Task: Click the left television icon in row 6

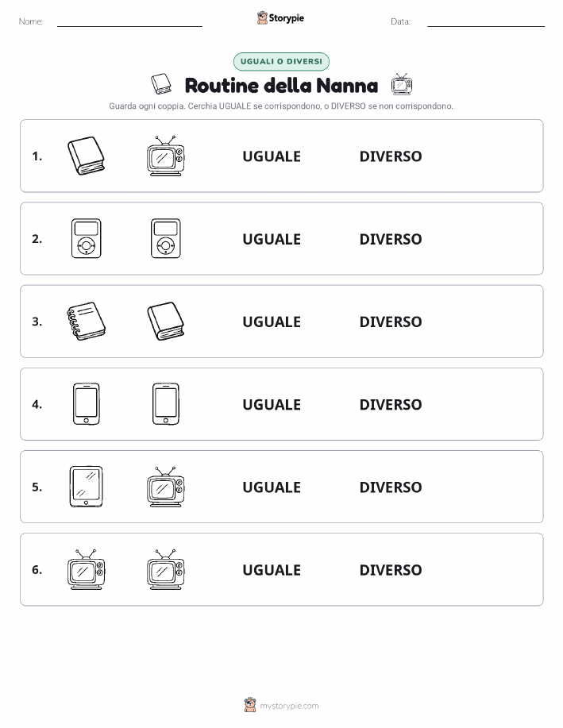Action: pos(87,569)
